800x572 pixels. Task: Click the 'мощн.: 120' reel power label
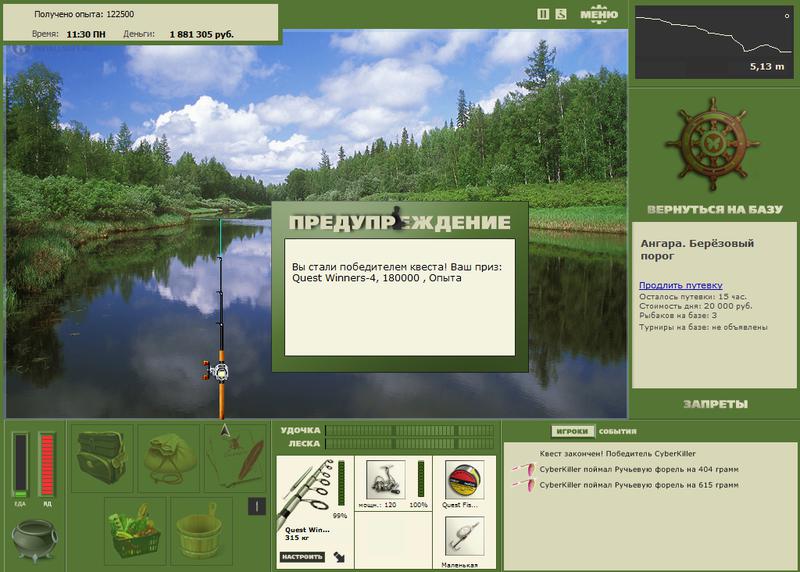coord(377,505)
